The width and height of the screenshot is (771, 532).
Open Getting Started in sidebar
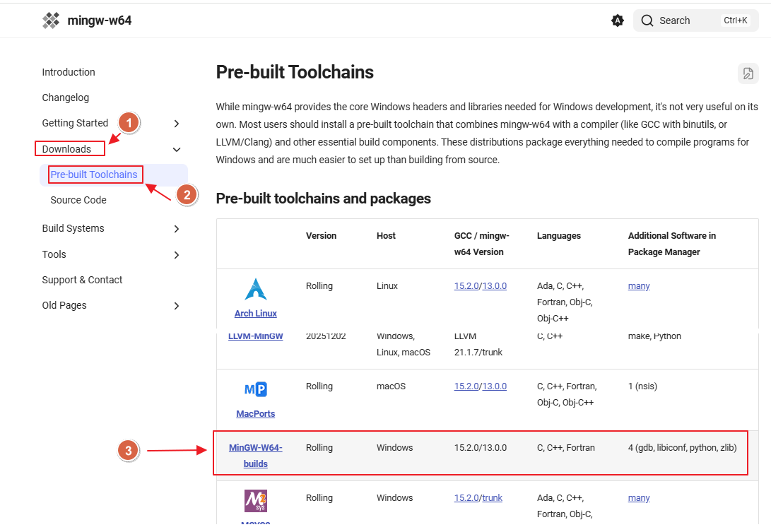pyautogui.click(x=75, y=123)
